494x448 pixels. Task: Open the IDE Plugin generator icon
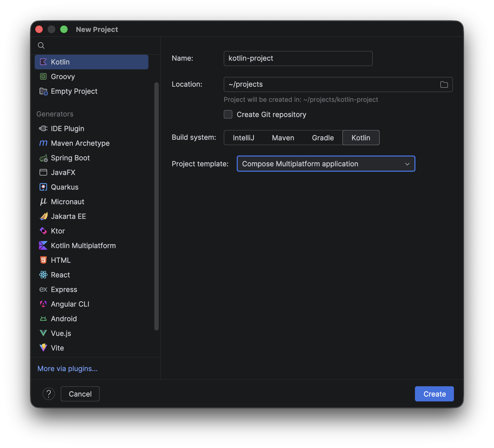(43, 129)
